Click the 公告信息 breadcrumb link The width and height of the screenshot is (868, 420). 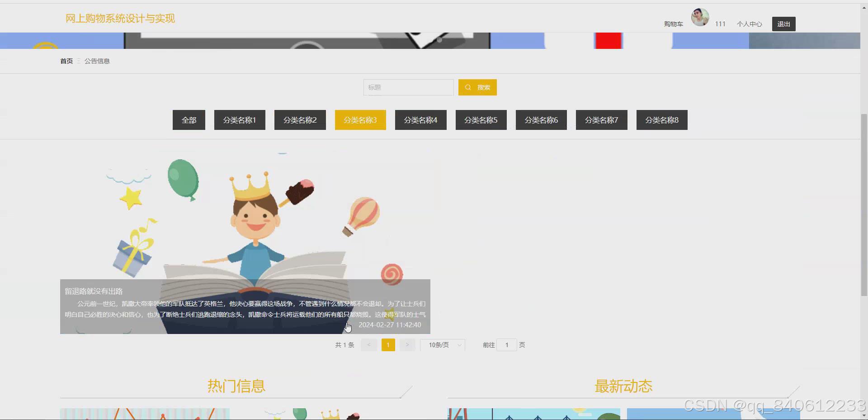pos(97,61)
